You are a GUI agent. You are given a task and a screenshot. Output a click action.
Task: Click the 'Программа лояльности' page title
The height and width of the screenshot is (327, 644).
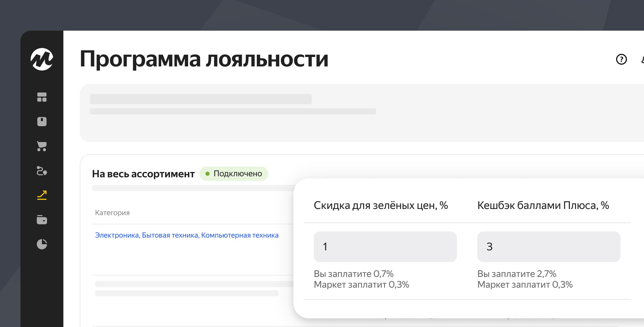coord(204,59)
